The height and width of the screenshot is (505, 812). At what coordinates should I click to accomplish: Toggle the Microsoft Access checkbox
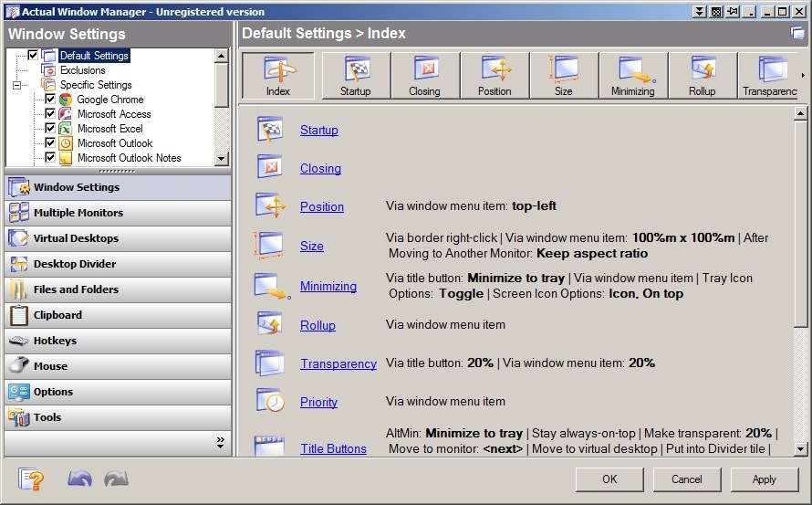50,113
